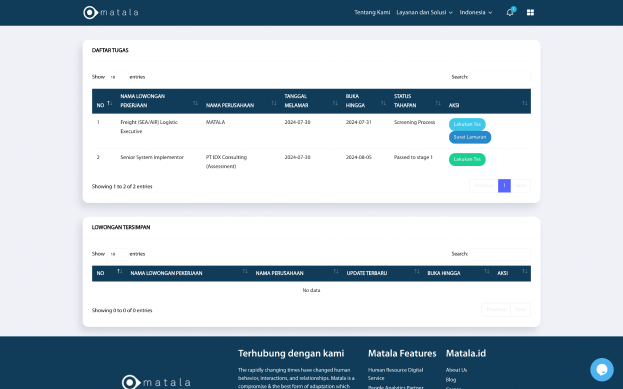
Task: Sort saved jobs by Nama Perusahaan
Action: [x=296, y=273]
